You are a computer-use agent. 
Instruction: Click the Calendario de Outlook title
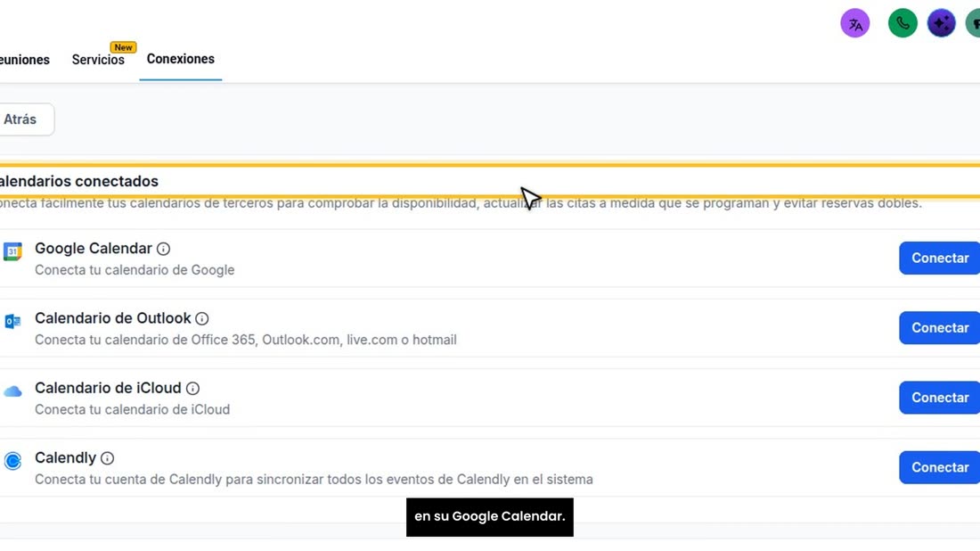tap(113, 318)
